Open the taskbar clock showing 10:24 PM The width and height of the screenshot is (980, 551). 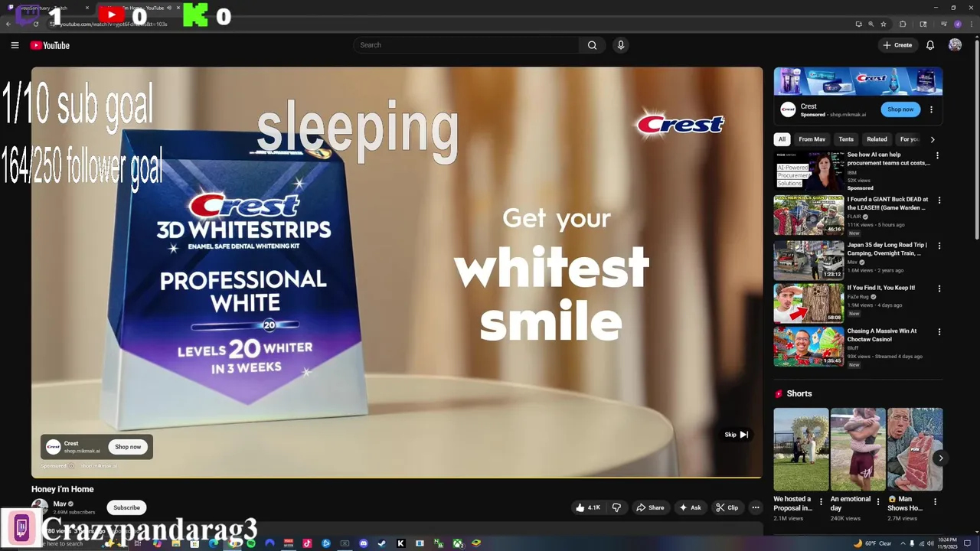click(x=946, y=543)
